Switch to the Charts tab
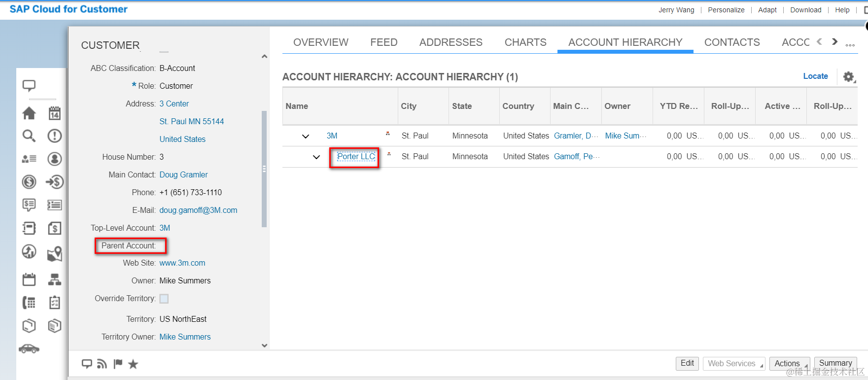 click(525, 42)
